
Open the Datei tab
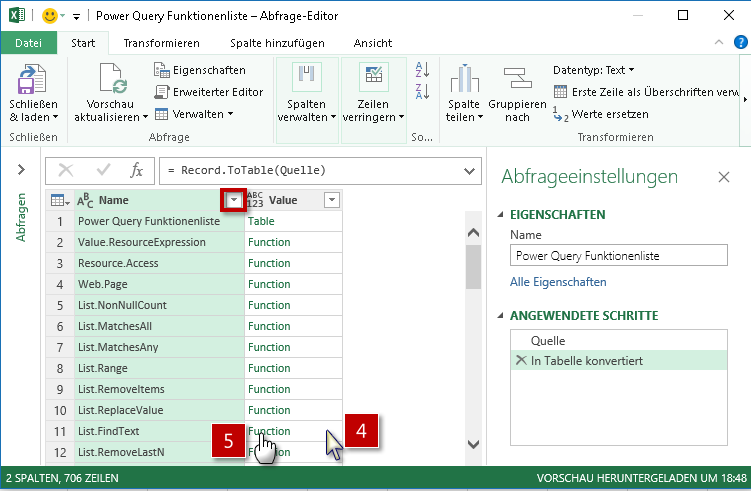[x=29, y=43]
